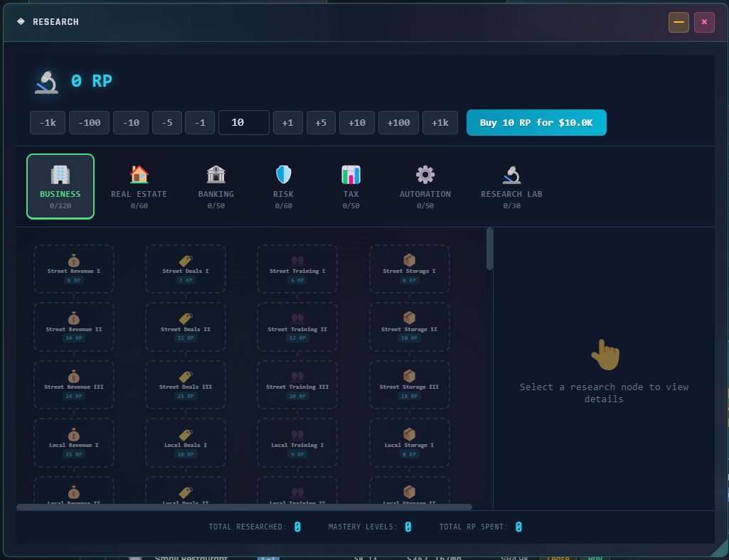
Task: Switch to the Real Estate tab
Action: (x=139, y=186)
